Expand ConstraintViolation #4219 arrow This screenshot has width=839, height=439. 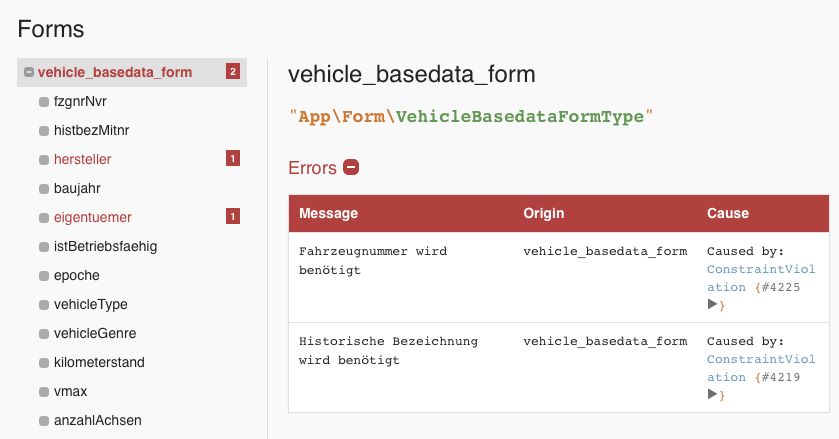point(712,394)
